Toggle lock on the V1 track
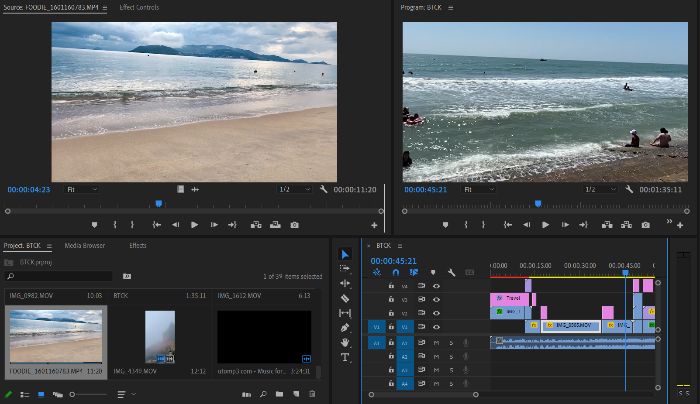Screen dimensions: 700x404 click(391, 327)
